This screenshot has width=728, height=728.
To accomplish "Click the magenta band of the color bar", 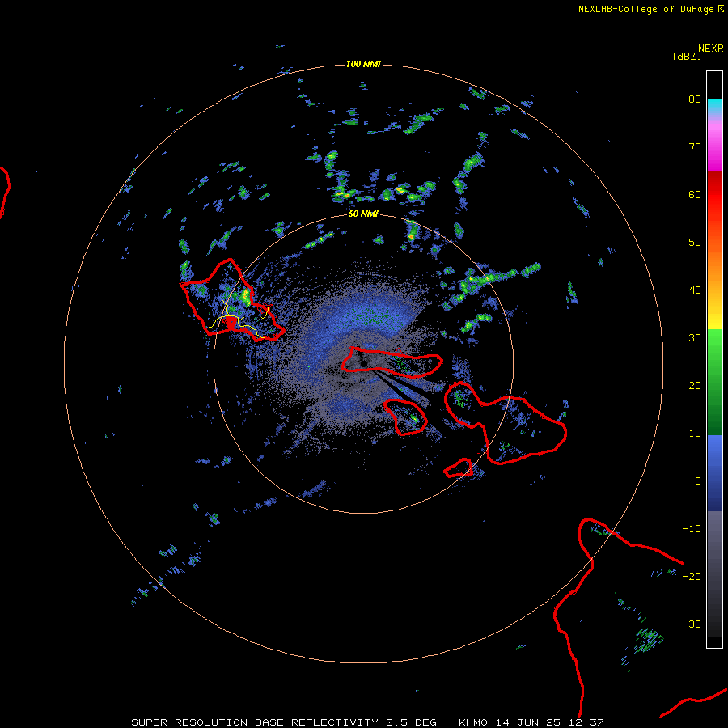I will click(714, 144).
